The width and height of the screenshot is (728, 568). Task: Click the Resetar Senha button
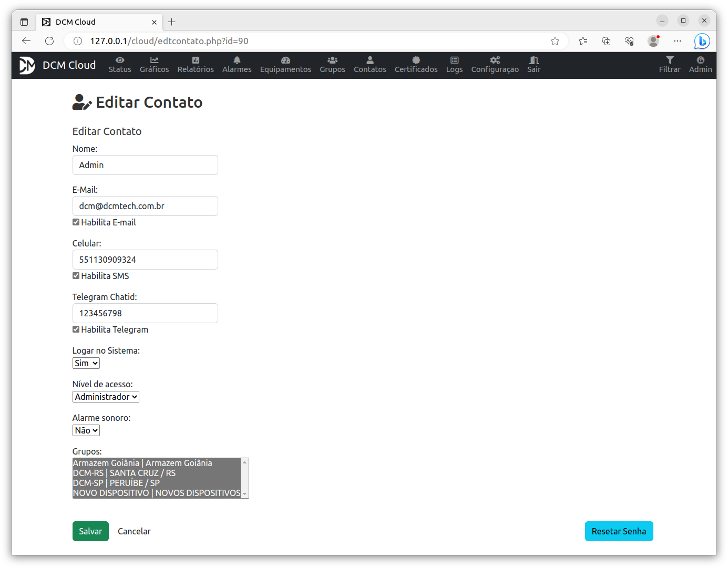point(619,531)
